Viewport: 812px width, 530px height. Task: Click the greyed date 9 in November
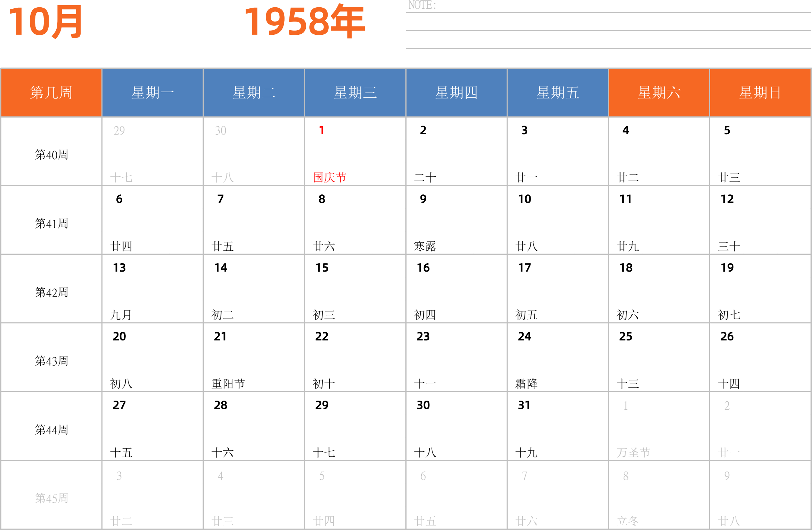click(727, 476)
